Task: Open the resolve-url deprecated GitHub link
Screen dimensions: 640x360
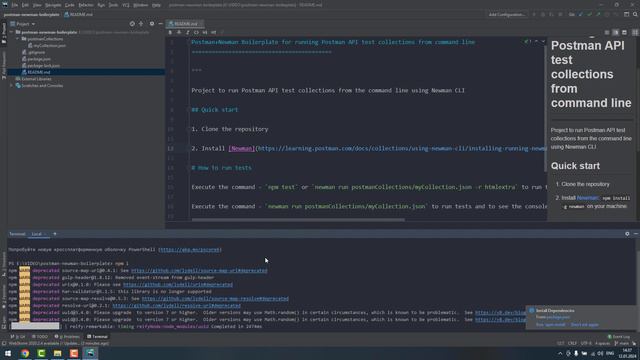Action: pyautogui.click(x=177, y=306)
